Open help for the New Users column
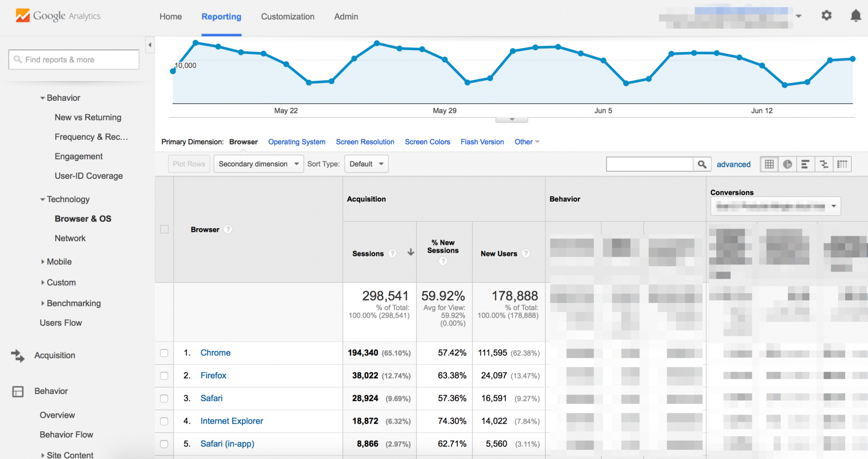The image size is (868, 459). (526, 253)
